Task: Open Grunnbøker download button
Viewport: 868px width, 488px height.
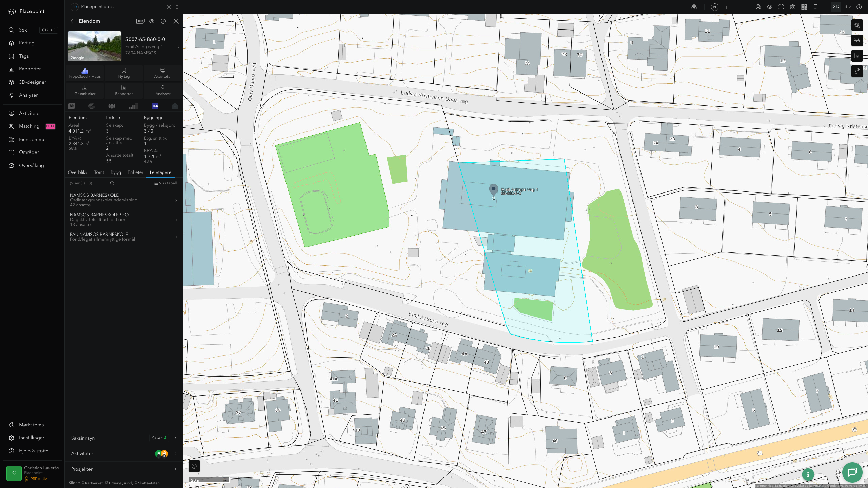Action: 85,90
